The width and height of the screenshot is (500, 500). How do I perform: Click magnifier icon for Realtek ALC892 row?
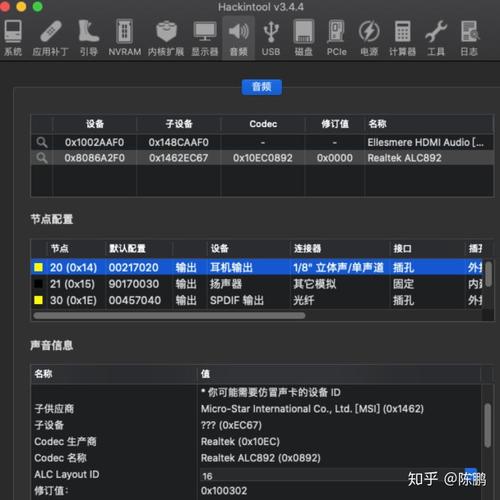coord(42,158)
